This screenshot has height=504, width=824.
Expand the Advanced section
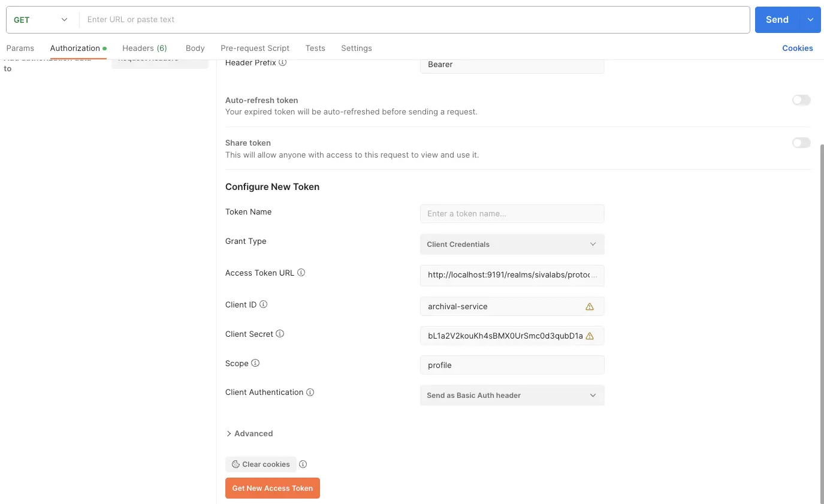(x=249, y=433)
